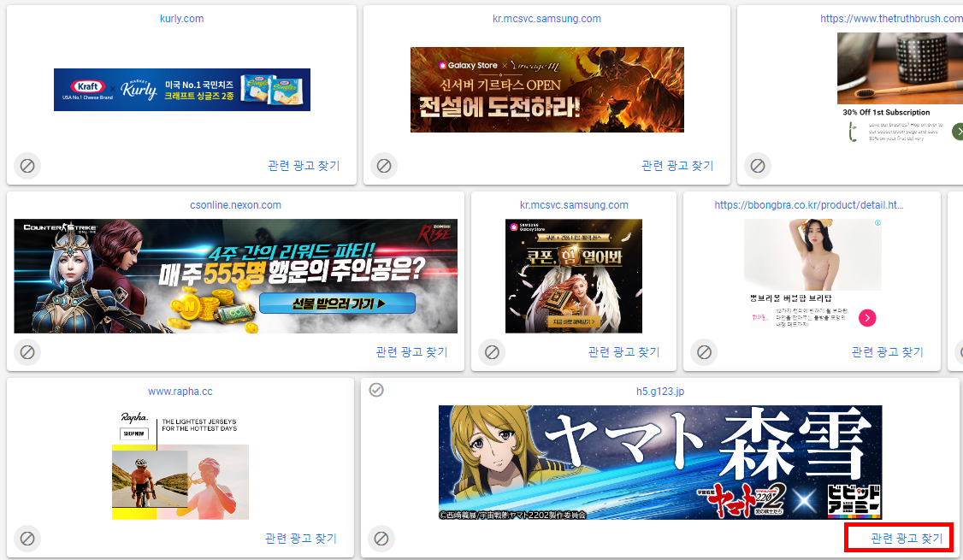Open the kurly.com URL link
The width and height of the screenshot is (963, 560).
pos(182,19)
